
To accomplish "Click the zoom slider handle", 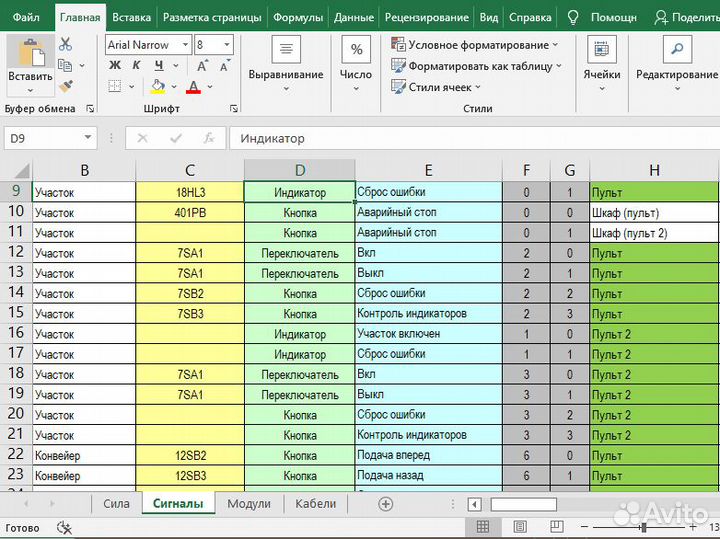I will 644,527.
